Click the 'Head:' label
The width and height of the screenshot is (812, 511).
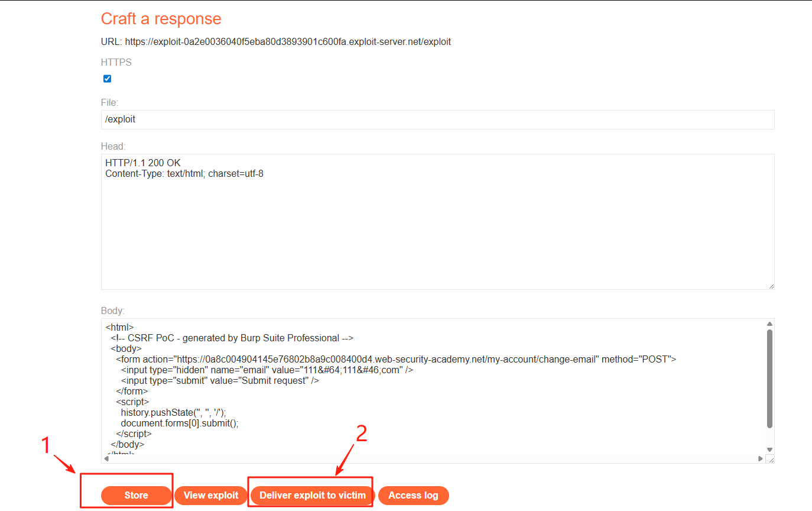pyautogui.click(x=113, y=146)
